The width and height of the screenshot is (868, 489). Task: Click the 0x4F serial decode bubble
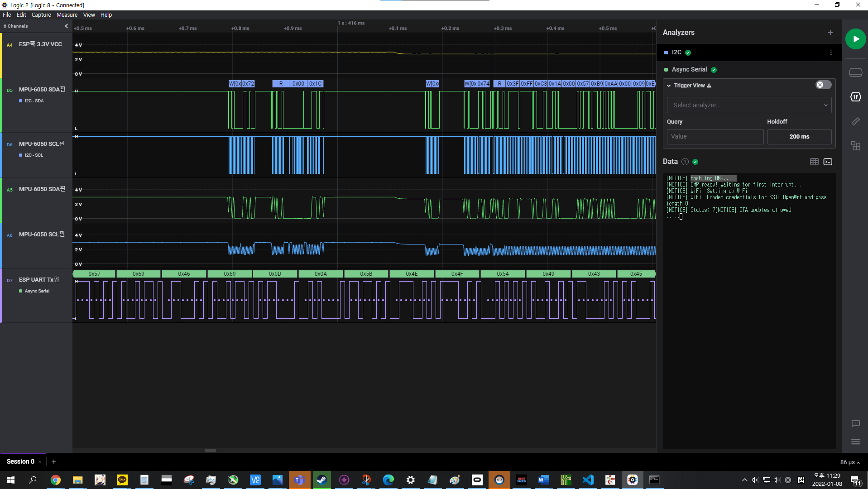tap(457, 274)
